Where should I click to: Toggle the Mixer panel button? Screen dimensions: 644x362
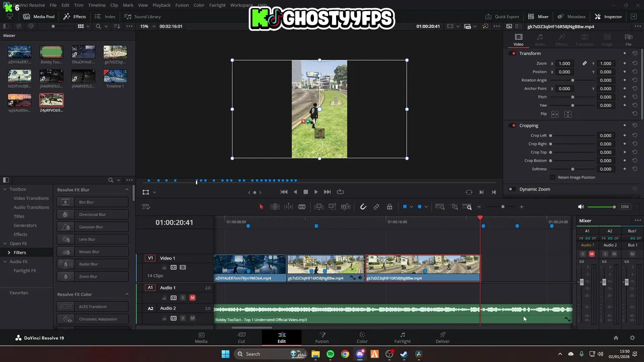coord(538,17)
